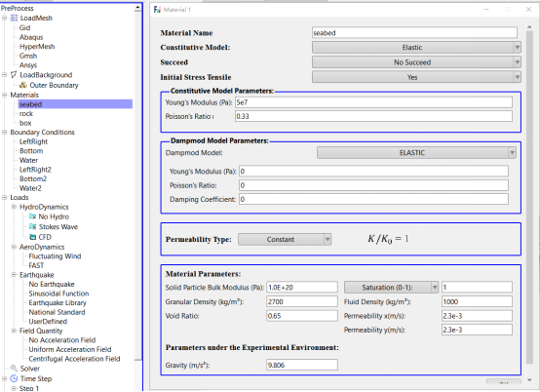
Task: Select Gmsh mesh loader
Action: [28, 56]
